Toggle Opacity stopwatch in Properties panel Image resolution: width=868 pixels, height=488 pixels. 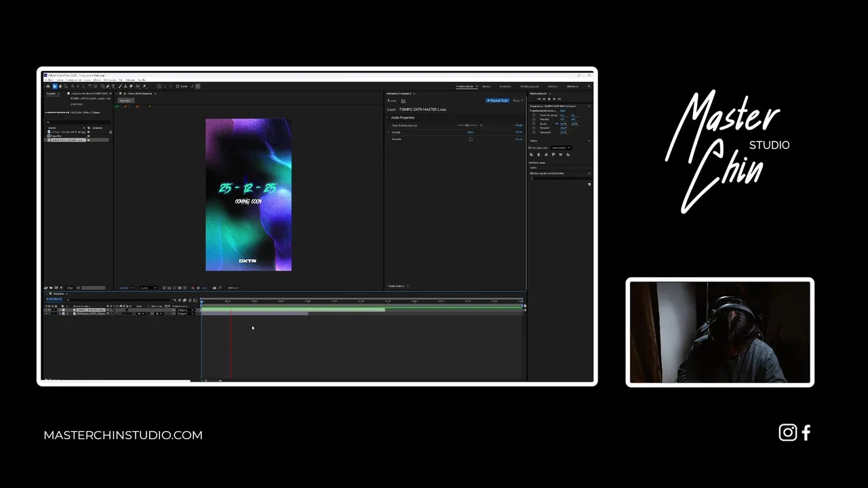tap(534, 132)
